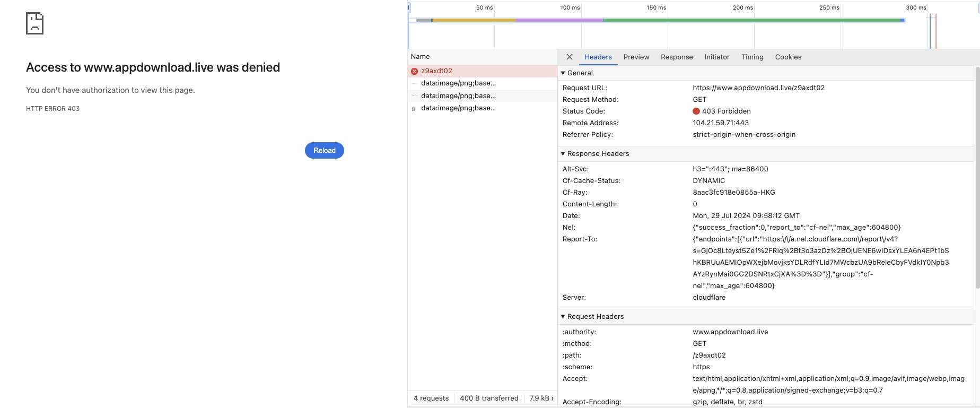Select the z9axdt02 request row
This screenshot has height=408, width=980.
pyautogui.click(x=483, y=71)
